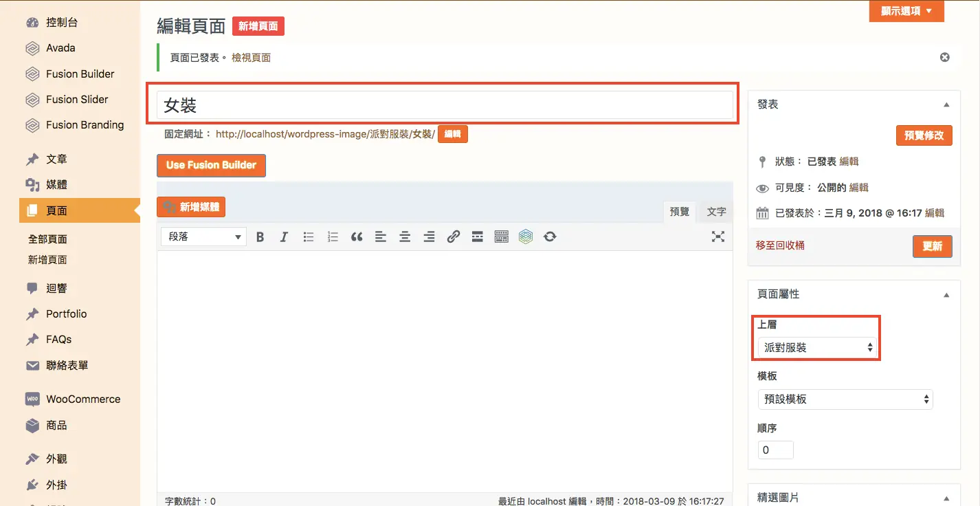Toggle bold formatting in editor toolbar
The height and width of the screenshot is (506, 980).
260,236
